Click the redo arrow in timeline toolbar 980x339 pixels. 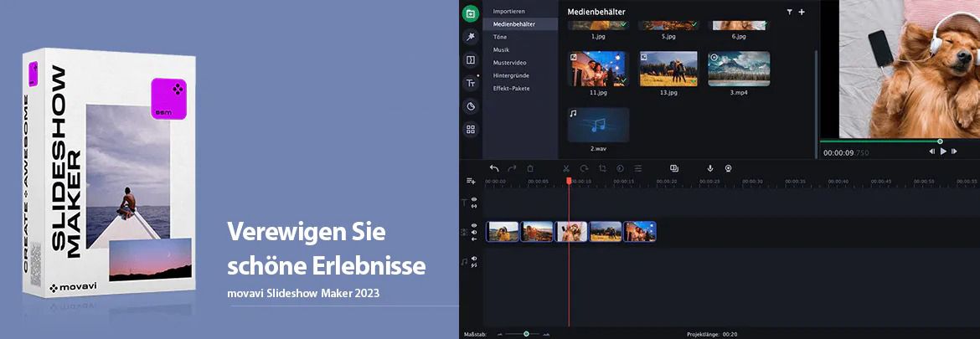pyautogui.click(x=512, y=168)
